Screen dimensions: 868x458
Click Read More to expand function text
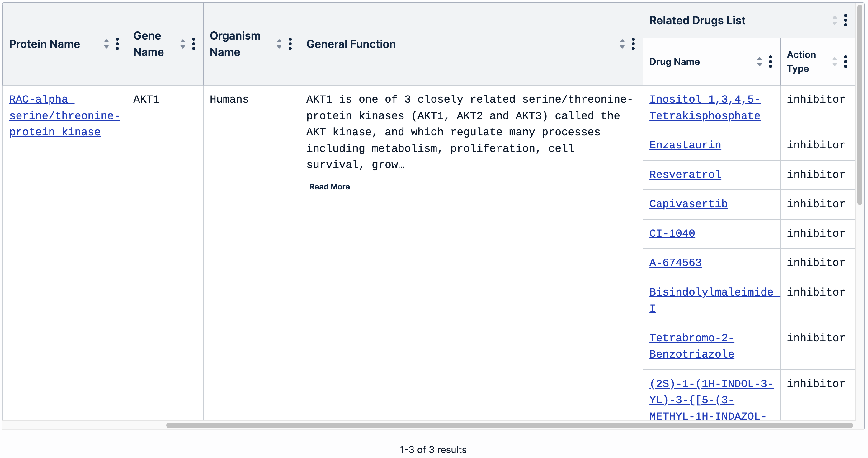click(329, 187)
